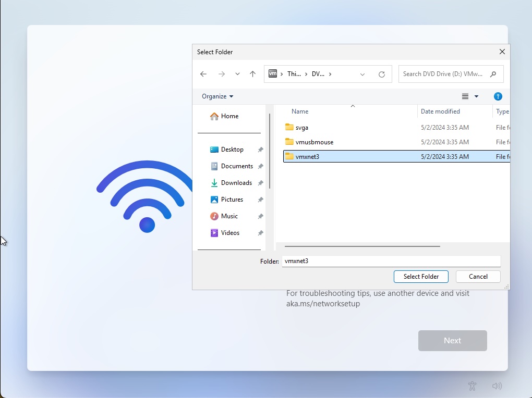Click the dialog resize grip corner
This screenshot has width=532, height=398.
click(506, 287)
